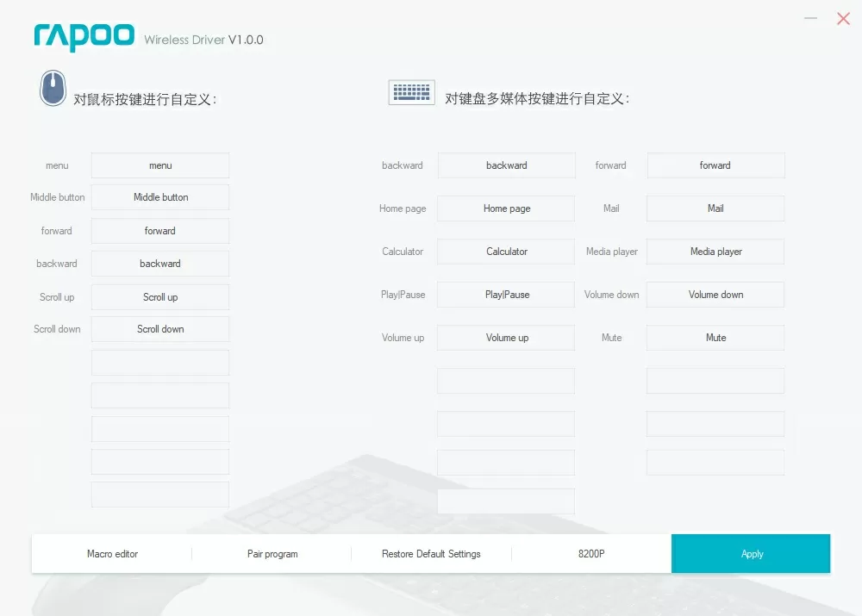
Task: Minimize the Rapoo driver window
Action: (810, 18)
